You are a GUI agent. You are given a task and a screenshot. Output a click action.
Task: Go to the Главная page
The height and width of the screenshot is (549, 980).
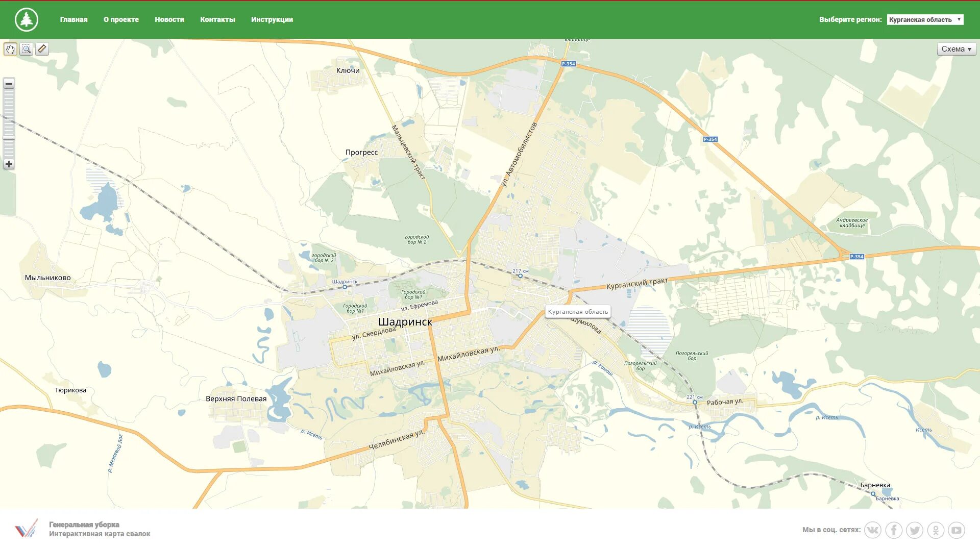(73, 19)
